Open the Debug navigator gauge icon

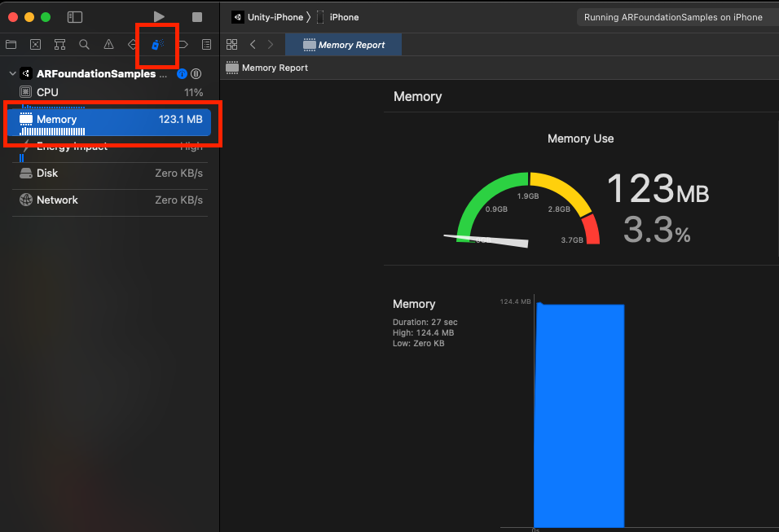pos(157,45)
